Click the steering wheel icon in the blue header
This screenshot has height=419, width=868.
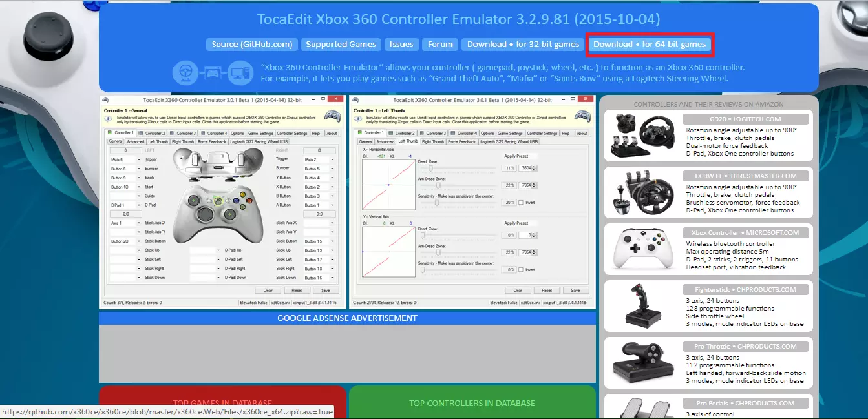pyautogui.click(x=185, y=72)
